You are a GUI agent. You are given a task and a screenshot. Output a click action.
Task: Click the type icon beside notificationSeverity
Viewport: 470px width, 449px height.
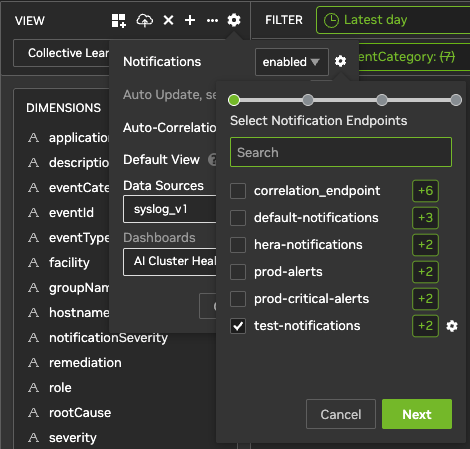33,338
